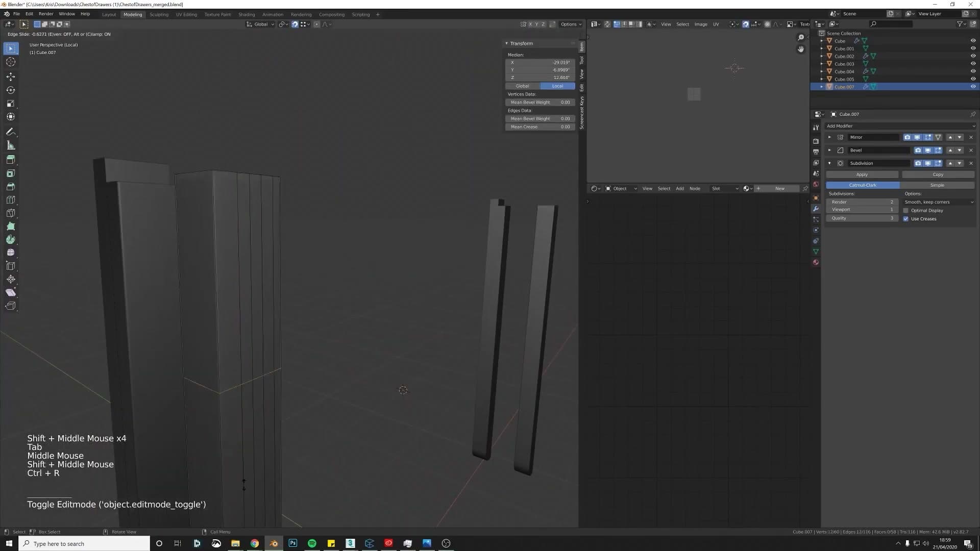The image size is (980, 551).
Task: Expand Cube.002 in the outliner
Action: 821,56
